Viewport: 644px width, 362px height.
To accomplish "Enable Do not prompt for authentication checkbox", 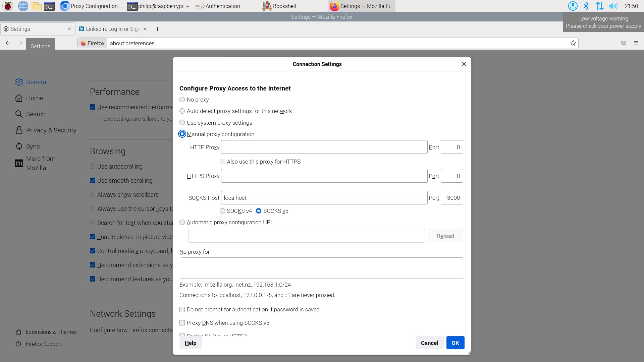I will [x=182, y=309].
